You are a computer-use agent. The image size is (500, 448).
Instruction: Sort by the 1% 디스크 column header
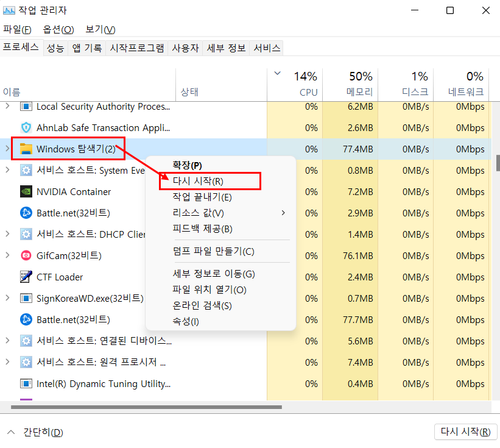406,85
